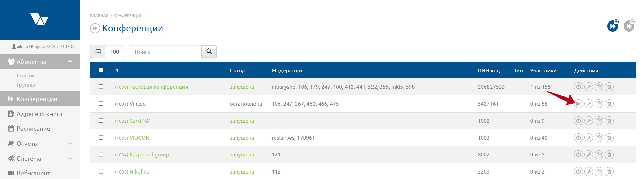Delete the Тестовая конференция conference

click(609, 87)
